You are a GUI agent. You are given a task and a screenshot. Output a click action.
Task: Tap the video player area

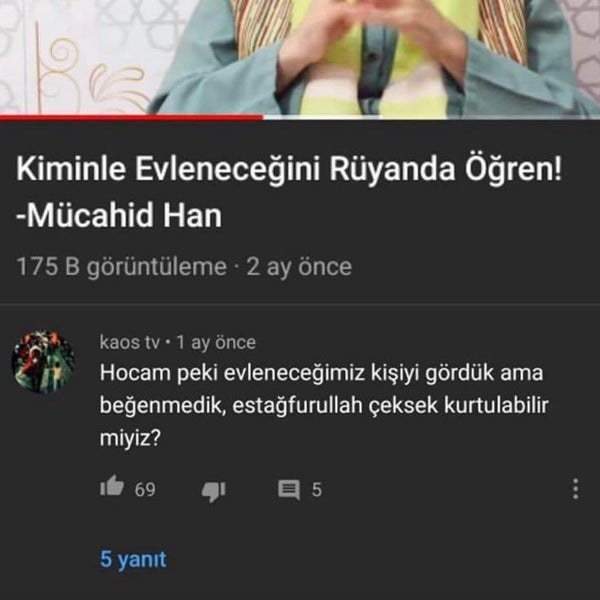300,57
